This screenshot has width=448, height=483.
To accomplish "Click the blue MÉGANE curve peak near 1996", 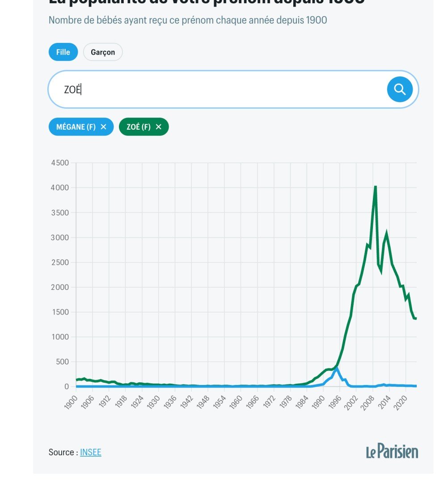I will point(337,368).
